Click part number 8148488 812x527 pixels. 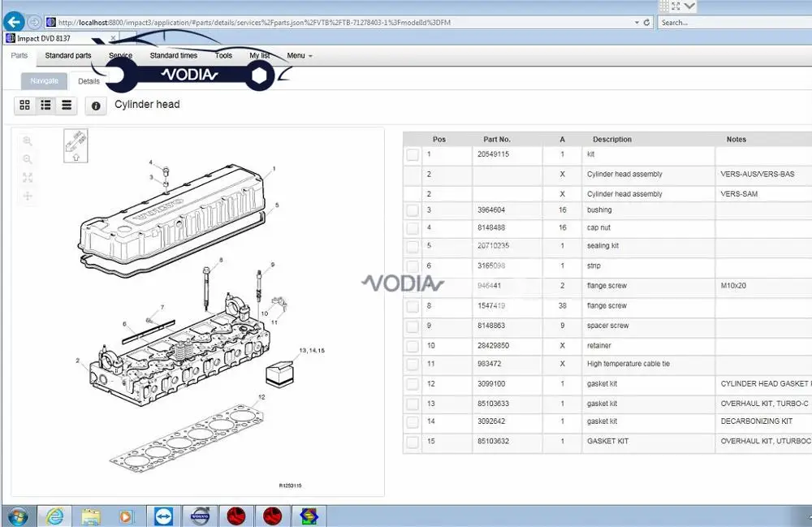(491, 228)
